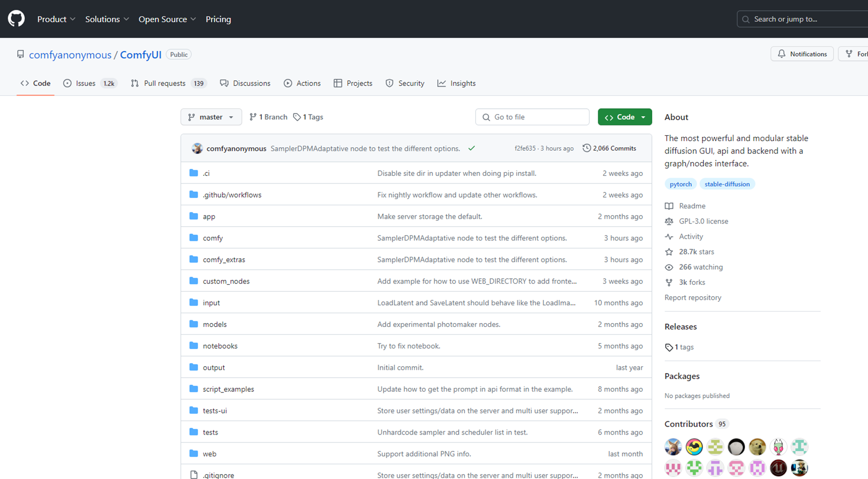Click the Notifications bell icon

click(782, 54)
